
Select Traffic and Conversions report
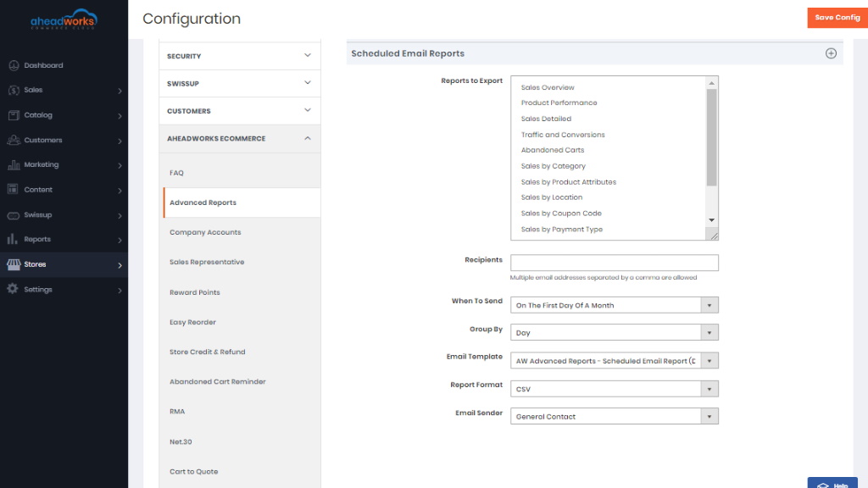[x=563, y=135]
